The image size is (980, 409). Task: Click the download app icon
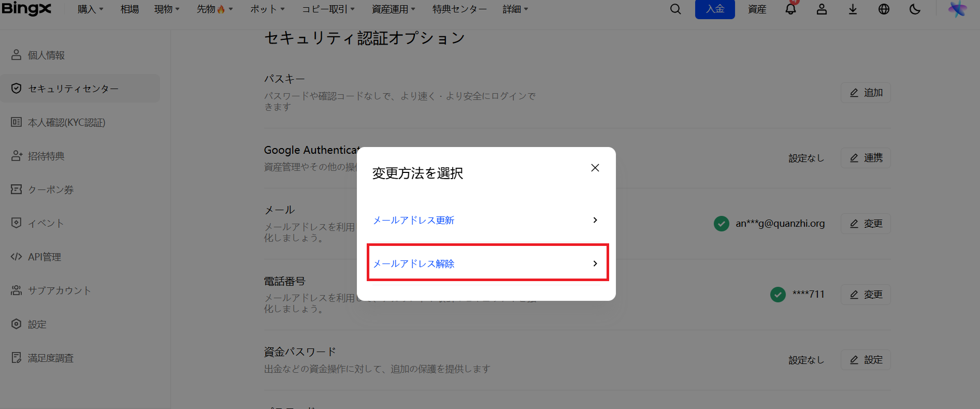(853, 9)
